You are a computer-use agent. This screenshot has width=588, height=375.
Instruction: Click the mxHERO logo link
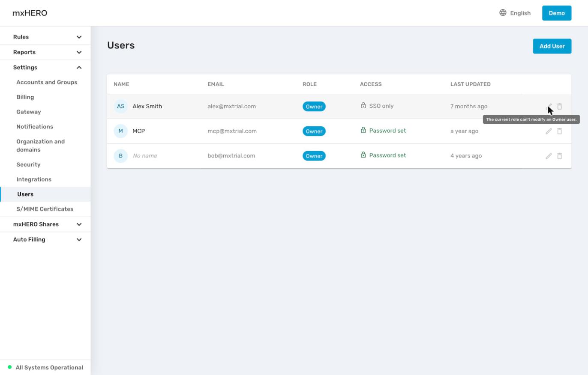(30, 13)
